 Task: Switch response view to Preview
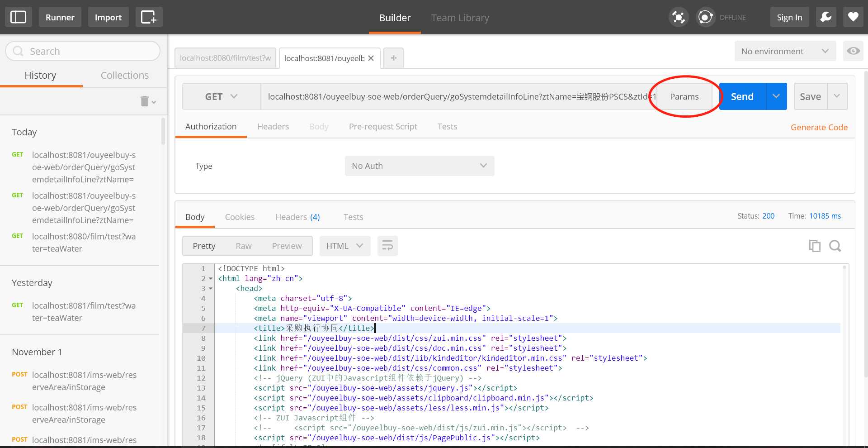[287, 246]
